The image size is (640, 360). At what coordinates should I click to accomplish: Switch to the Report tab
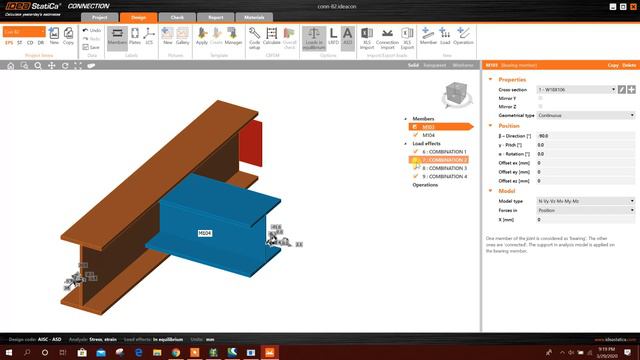pos(216,17)
